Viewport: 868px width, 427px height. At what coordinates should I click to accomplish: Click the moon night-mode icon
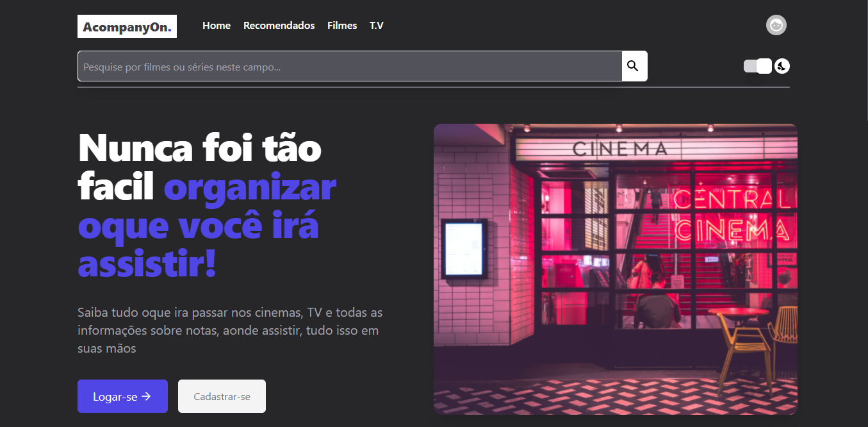(x=782, y=66)
